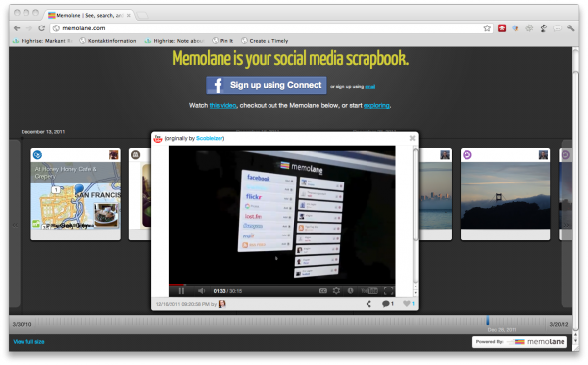588x365 pixels.
Task: Close the video popup window
Action: point(412,138)
